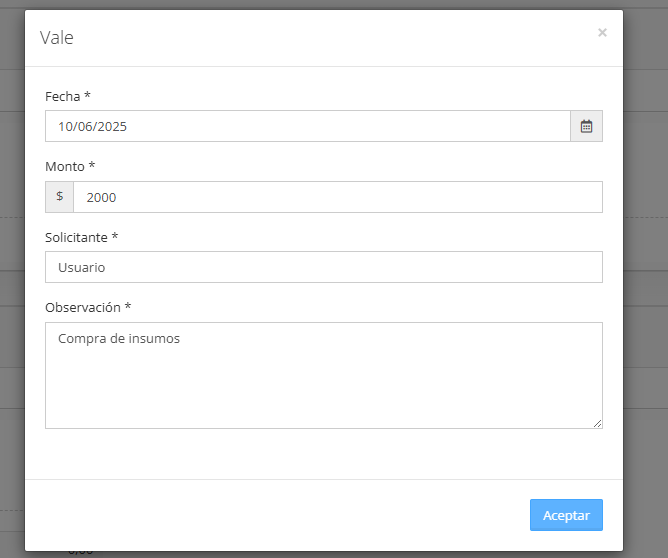Close the Vale dialog with the X
The image size is (668, 558).
pos(602,32)
